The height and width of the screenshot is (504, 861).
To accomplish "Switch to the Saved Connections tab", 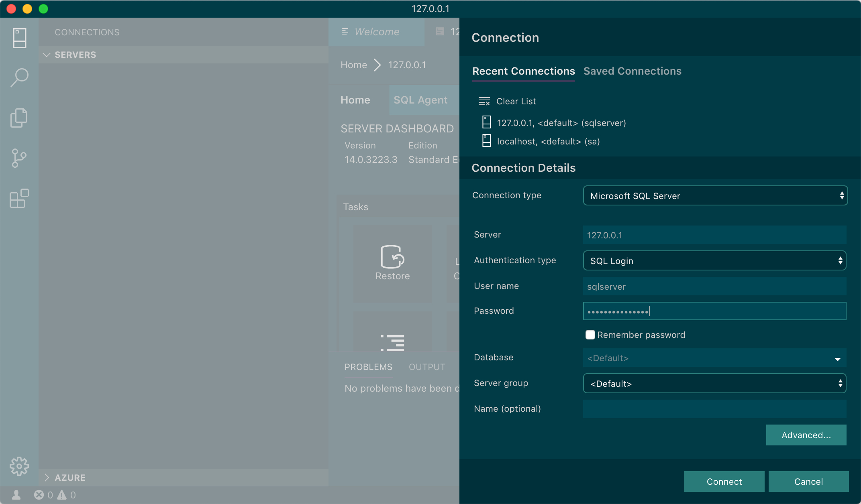I will click(x=632, y=71).
